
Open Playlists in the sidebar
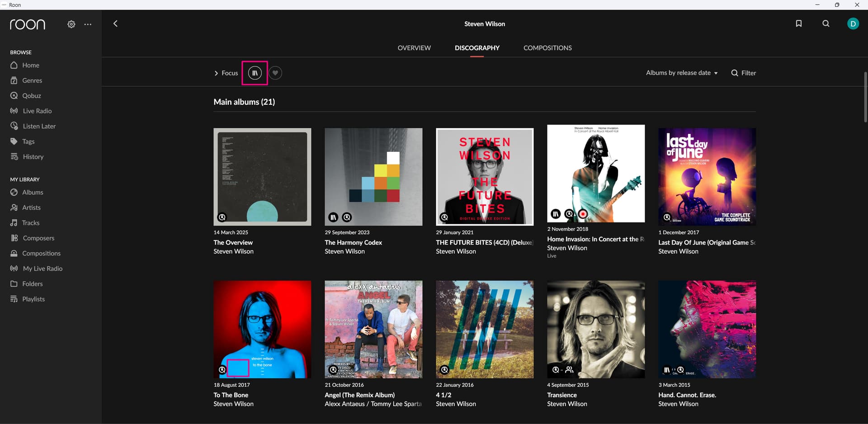33,299
